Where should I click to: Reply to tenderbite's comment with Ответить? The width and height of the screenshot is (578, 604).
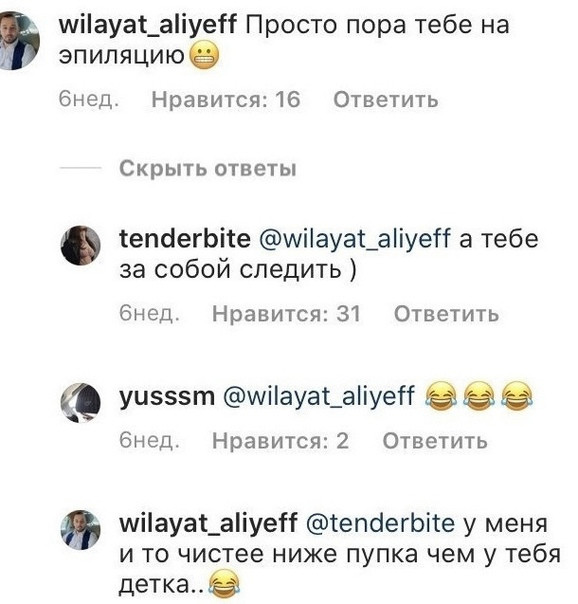446,314
